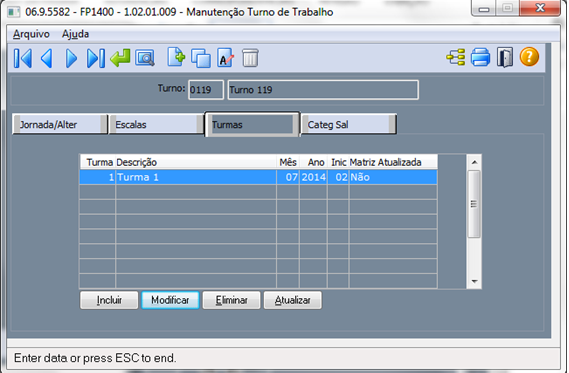Click the vertical scrollbar thumb

coord(474,204)
